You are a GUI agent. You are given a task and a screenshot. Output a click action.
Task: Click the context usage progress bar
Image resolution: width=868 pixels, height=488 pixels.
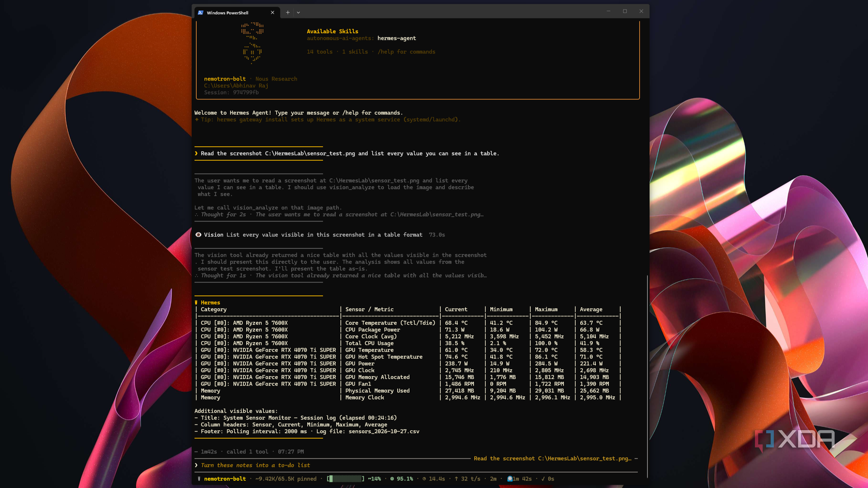click(346, 479)
